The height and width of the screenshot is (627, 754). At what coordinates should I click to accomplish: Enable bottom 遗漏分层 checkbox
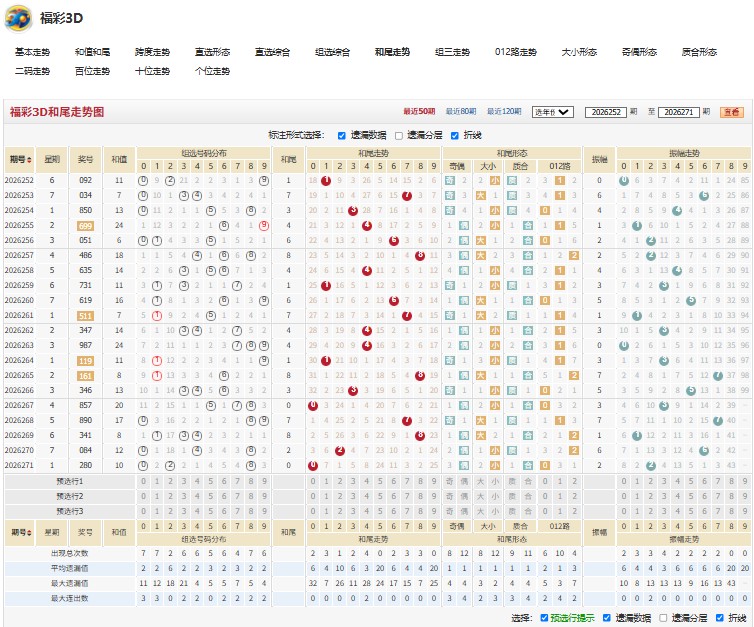(x=664, y=618)
